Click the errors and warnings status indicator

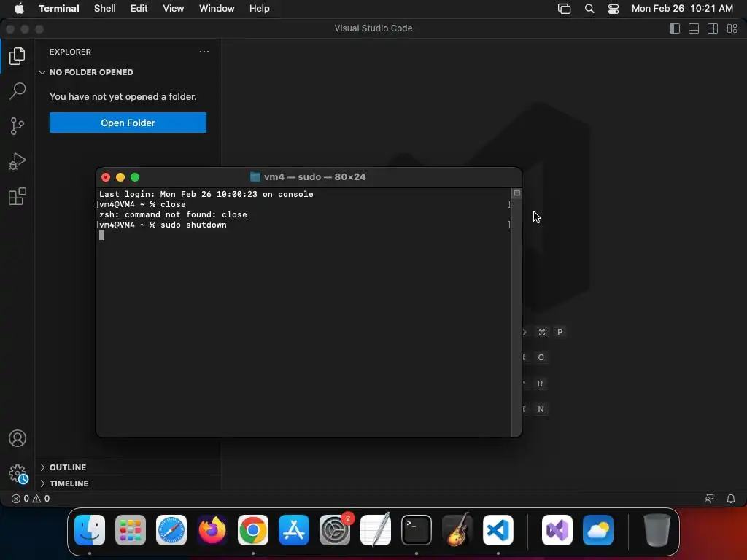point(31,499)
